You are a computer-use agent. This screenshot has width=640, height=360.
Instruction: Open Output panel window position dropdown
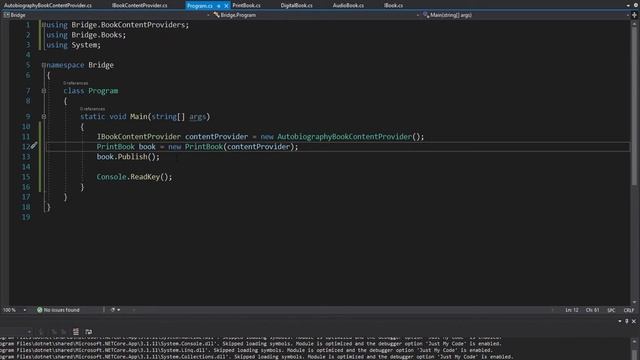pyautogui.click(x=620, y=322)
